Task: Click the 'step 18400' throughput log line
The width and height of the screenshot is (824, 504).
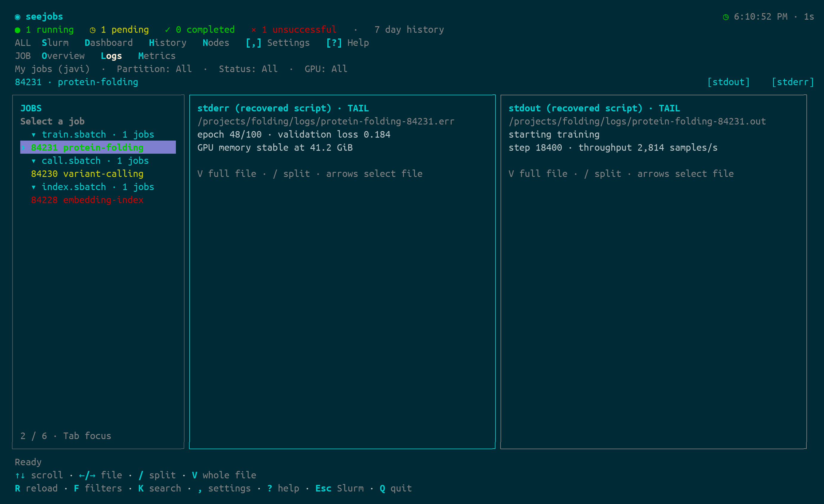Action: pos(613,148)
